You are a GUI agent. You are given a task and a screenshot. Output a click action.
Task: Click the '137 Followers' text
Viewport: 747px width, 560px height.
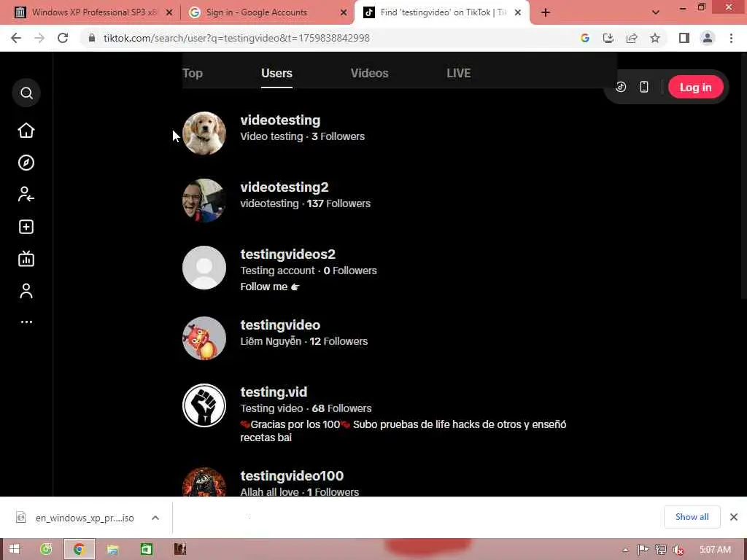(338, 203)
